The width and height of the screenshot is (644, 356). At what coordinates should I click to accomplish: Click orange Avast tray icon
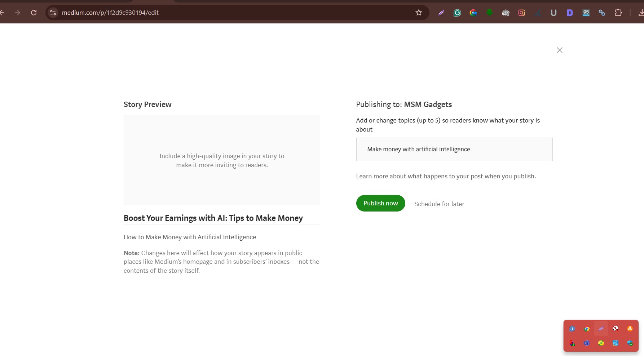click(x=630, y=329)
